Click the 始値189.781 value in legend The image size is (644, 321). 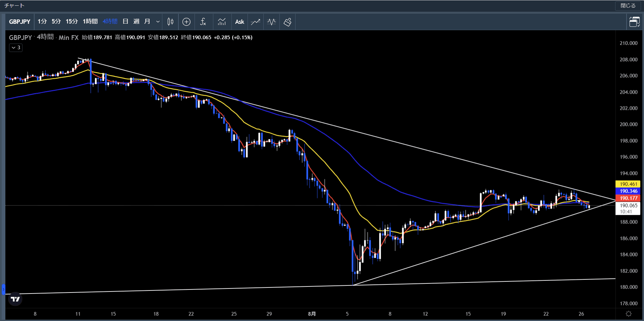(x=97, y=38)
